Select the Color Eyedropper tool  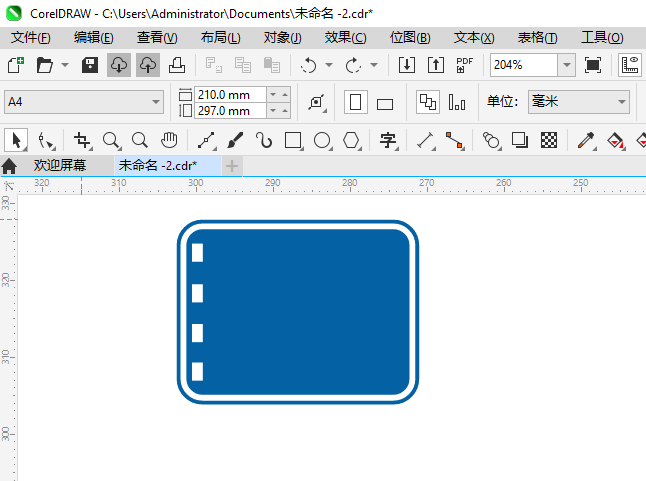click(586, 140)
